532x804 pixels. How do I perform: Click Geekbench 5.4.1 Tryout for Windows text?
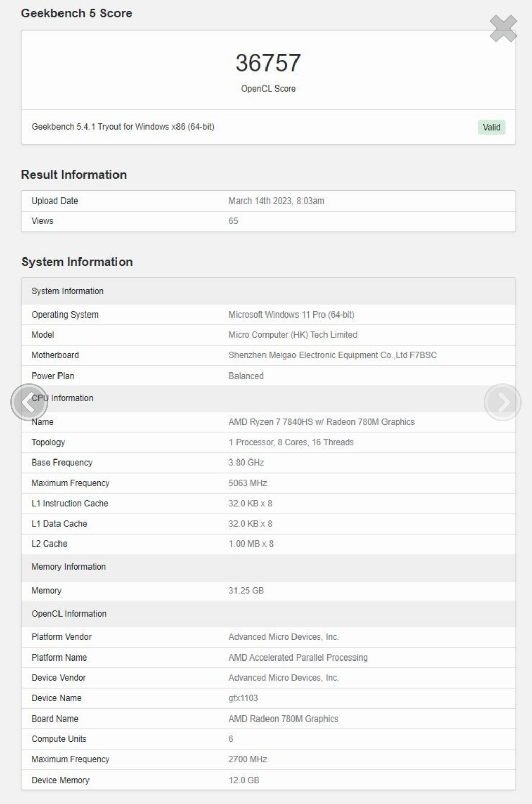pyautogui.click(x=123, y=127)
